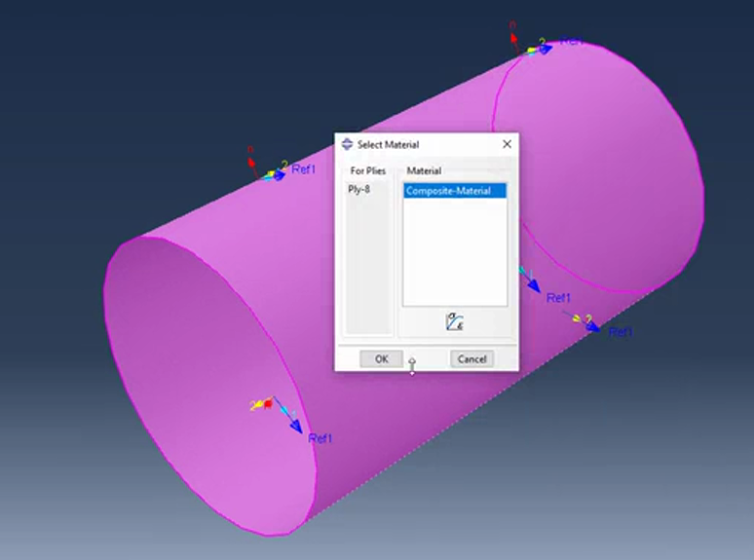Viewport: 754px width, 560px height.
Task: Select the Ply-8 entry under For Plies
Action: click(x=359, y=189)
